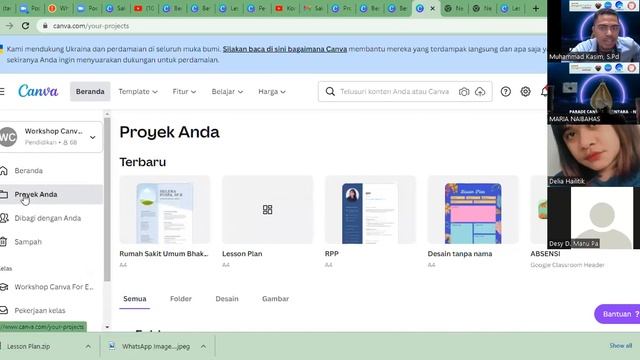This screenshot has width=640, height=360.
Task: Open the Fitur dropdown menu
Action: tap(184, 91)
